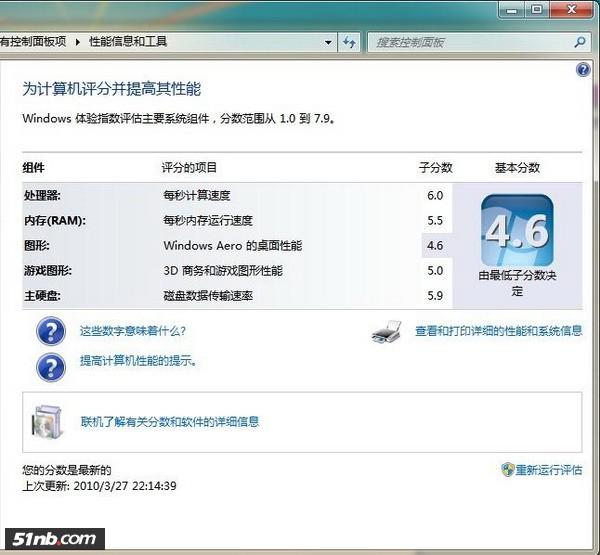Open the 这些数字意味着什么? link
Viewport: 600px width, 555px height.
tap(133, 331)
